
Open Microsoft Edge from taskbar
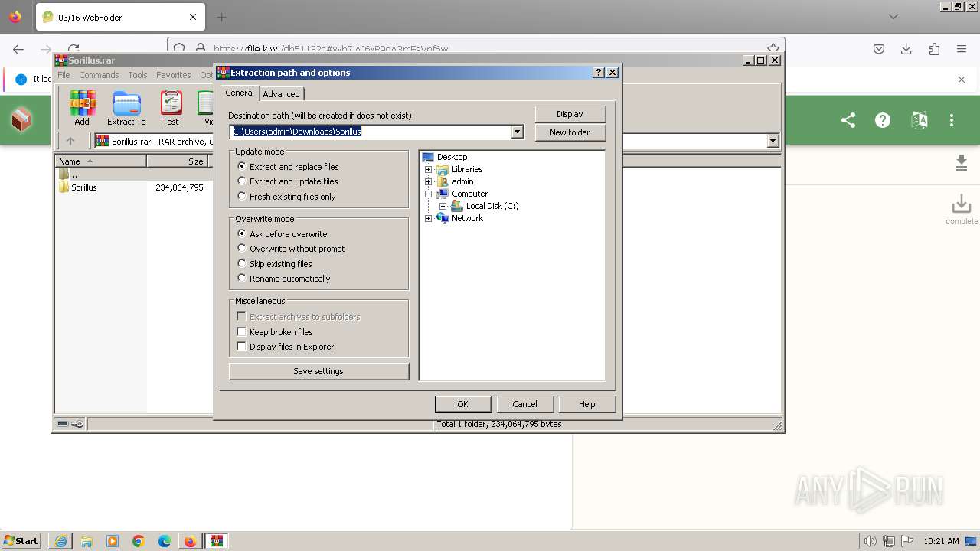[165, 541]
